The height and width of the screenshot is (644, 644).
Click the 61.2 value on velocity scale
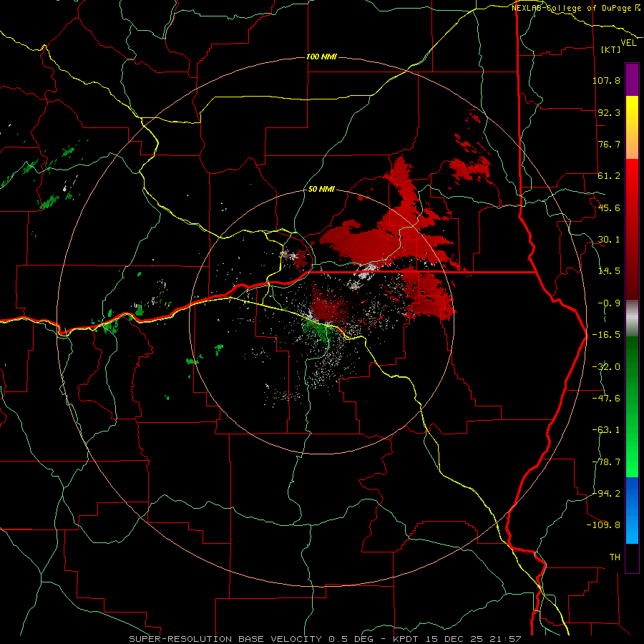pos(609,176)
